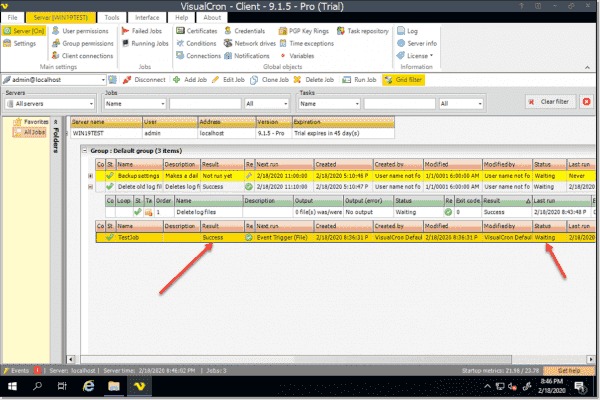Switch to the Tools tab
600x400 pixels.
pyautogui.click(x=112, y=18)
